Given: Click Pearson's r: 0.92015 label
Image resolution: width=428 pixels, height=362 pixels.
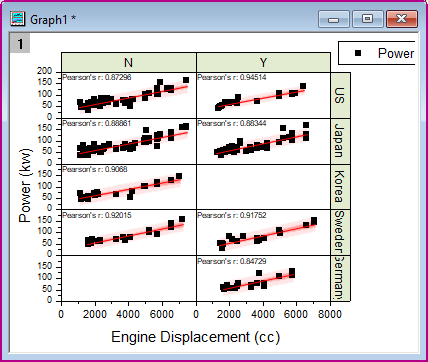Looking at the screenshot, I should pyautogui.click(x=97, y=215).
